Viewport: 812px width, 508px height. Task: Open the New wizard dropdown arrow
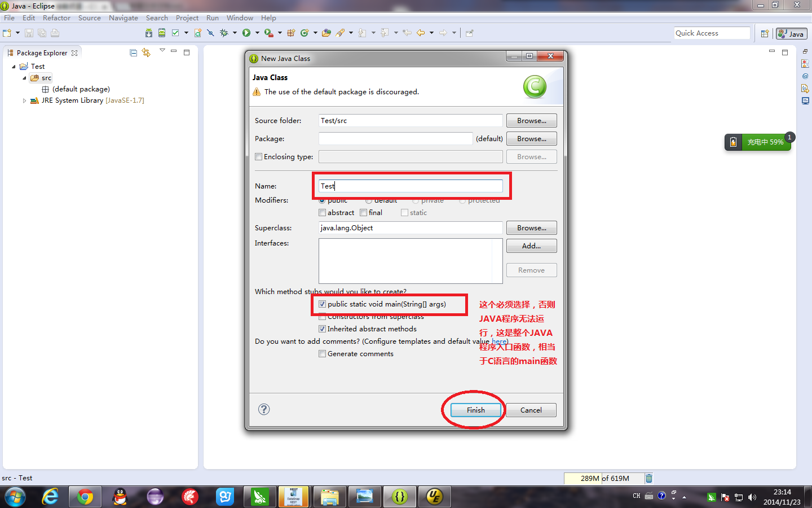(17, 33)
